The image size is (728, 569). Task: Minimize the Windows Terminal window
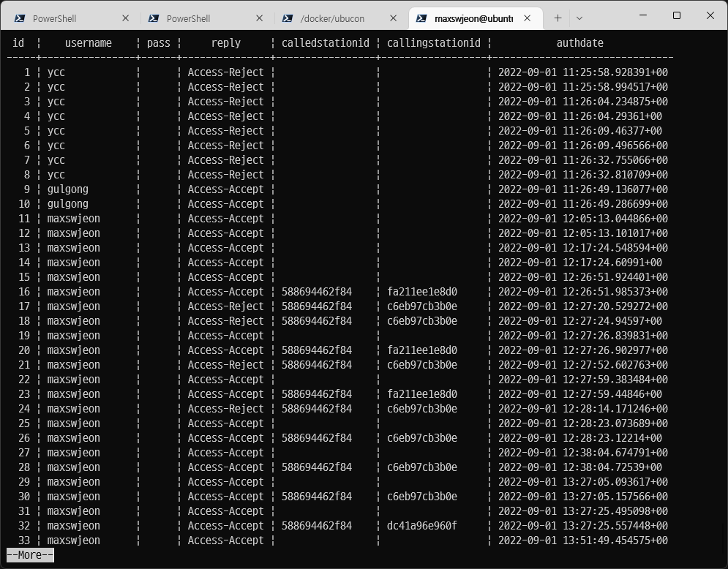[643, 15]
